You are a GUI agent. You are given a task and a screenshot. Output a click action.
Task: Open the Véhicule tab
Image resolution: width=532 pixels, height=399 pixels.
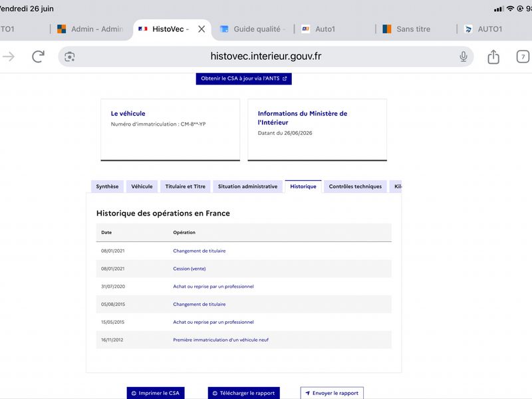click(x=142, y=186)
